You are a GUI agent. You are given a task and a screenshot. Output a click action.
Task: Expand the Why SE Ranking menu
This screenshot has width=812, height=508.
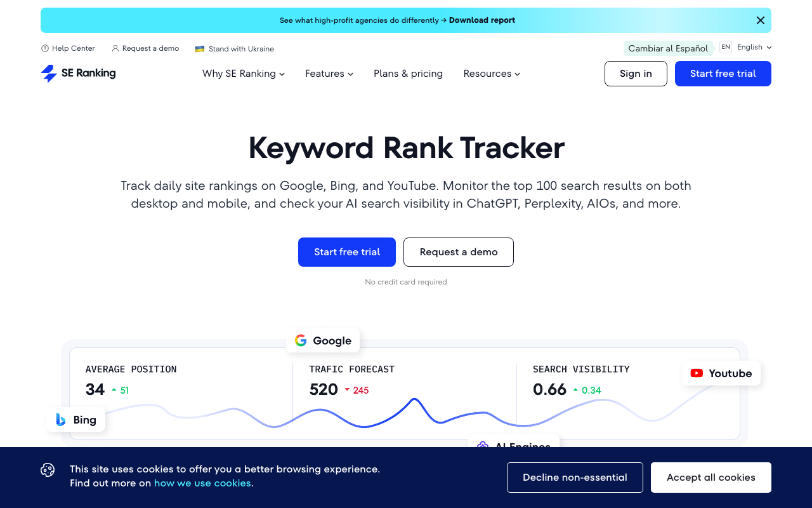click(244, 74)
